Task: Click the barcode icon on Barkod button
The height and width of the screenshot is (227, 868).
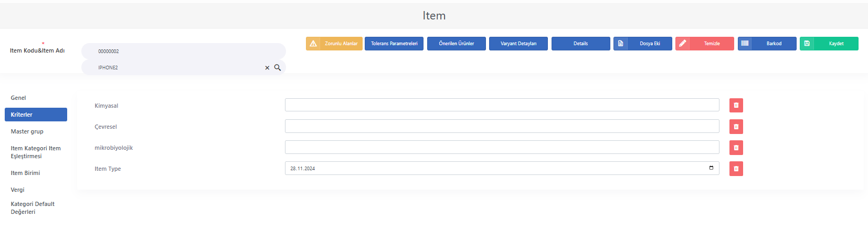Action: click(x=745, y=44)
